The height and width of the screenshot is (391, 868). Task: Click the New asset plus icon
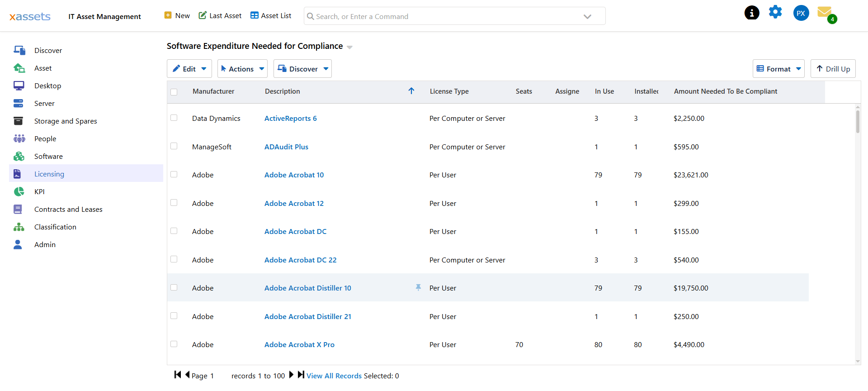[168, 15]
